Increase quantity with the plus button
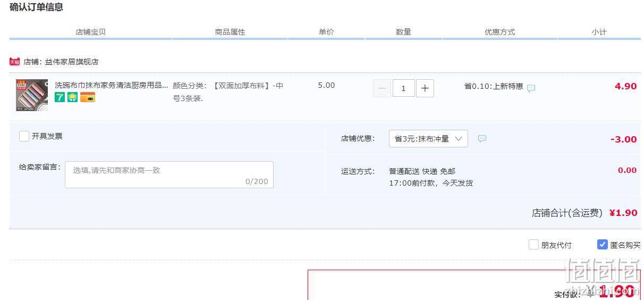Screen dimensions: 644x300 point(425,88)
